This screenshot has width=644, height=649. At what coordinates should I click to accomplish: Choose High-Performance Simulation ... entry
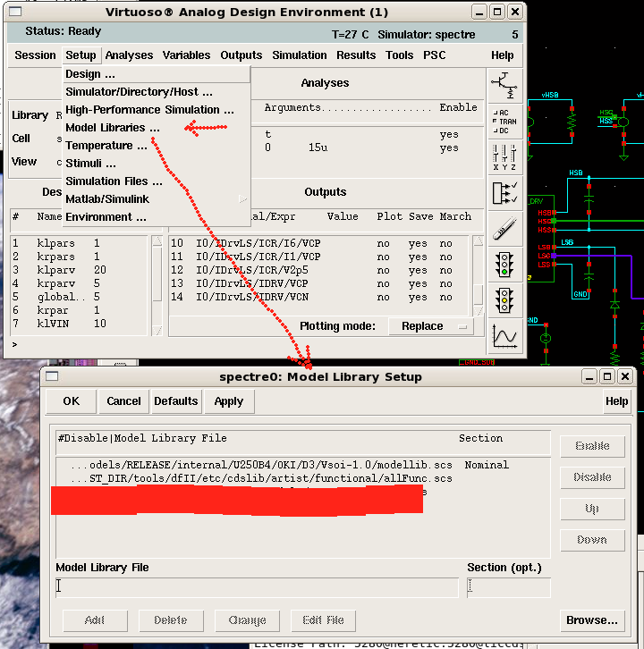(x=157, y=110)
